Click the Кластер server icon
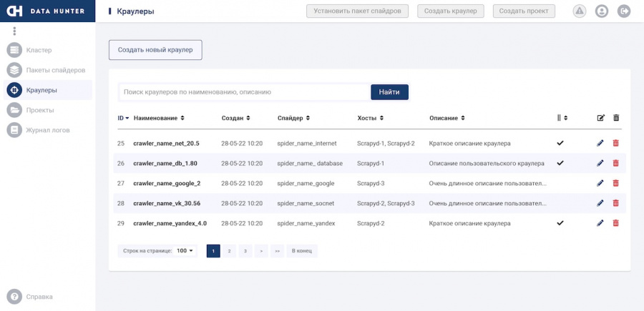The width and height of the screenshot is (644, 311). pos(14,50)
